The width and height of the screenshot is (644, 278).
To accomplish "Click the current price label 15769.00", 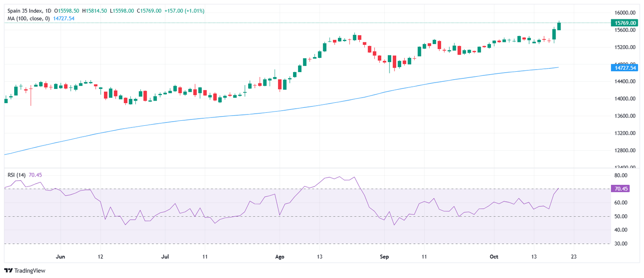I will pyautogui.click(x=625, y=23).
